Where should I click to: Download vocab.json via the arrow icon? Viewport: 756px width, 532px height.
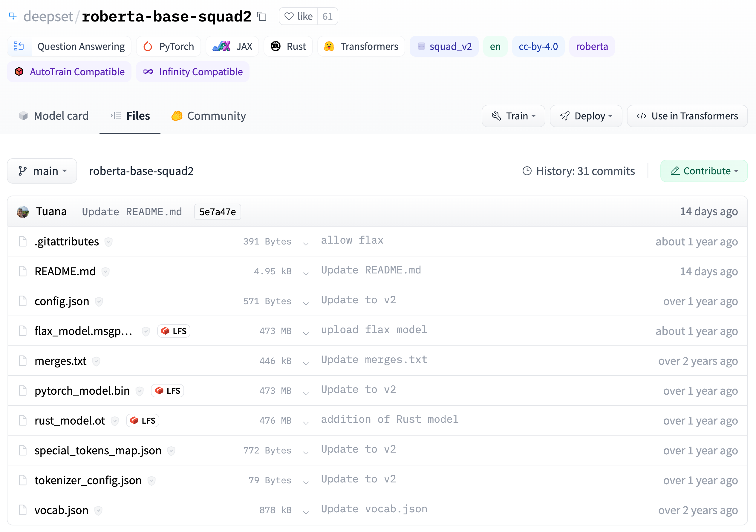click(306, 511)
